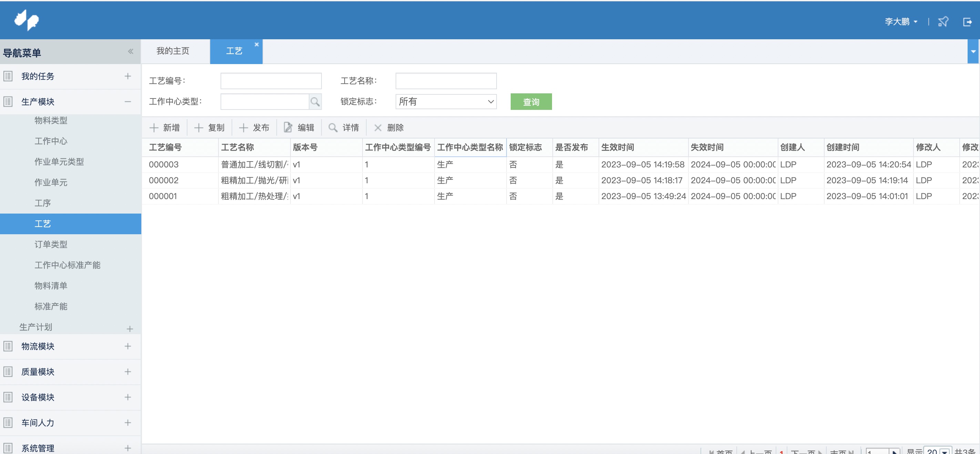The width and height of the screenshot is (980, 454).
Task: Sort by the 生效时间 column header
Action: tap(643, 147)
